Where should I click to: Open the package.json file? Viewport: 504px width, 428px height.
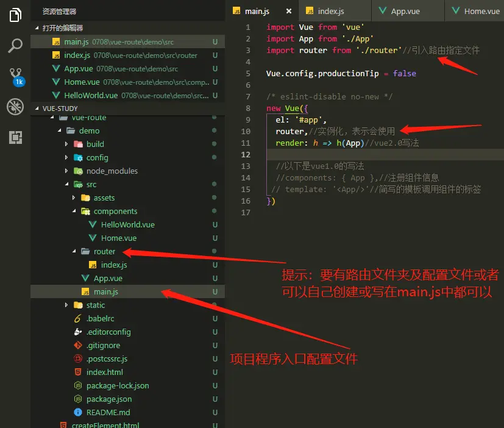point(127,399)
